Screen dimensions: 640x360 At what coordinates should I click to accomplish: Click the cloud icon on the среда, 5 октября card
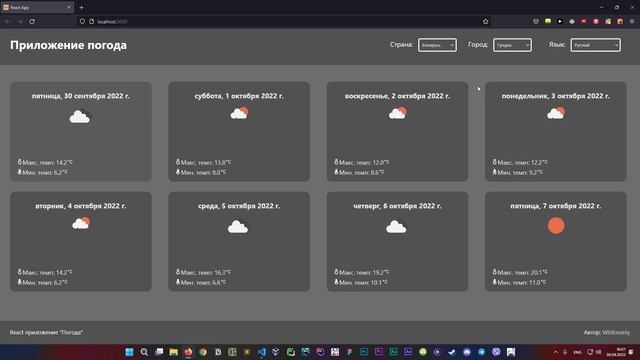pos(238,227)
